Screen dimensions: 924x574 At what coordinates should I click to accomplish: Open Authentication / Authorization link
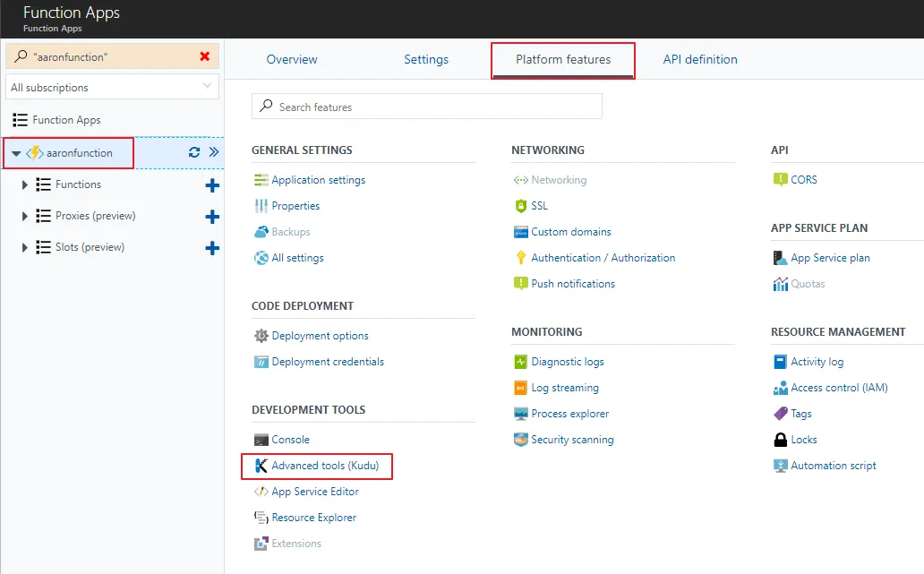click(603, 258)
